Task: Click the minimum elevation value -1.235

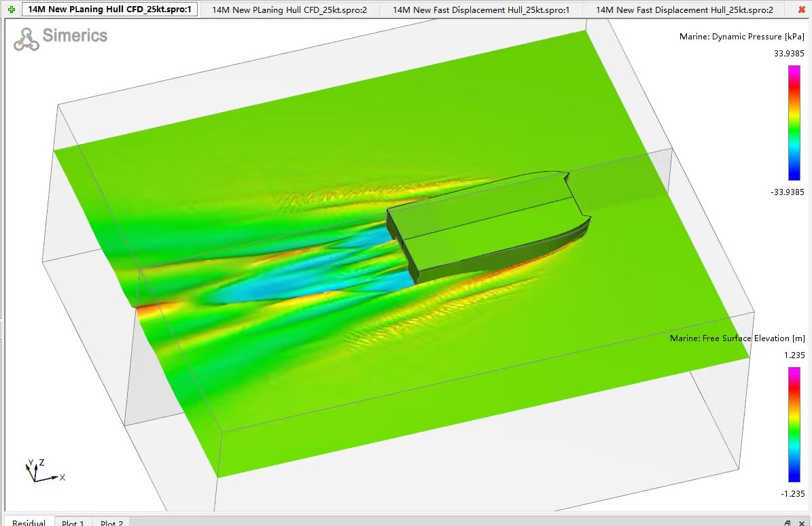Action: tap(792, 494)
